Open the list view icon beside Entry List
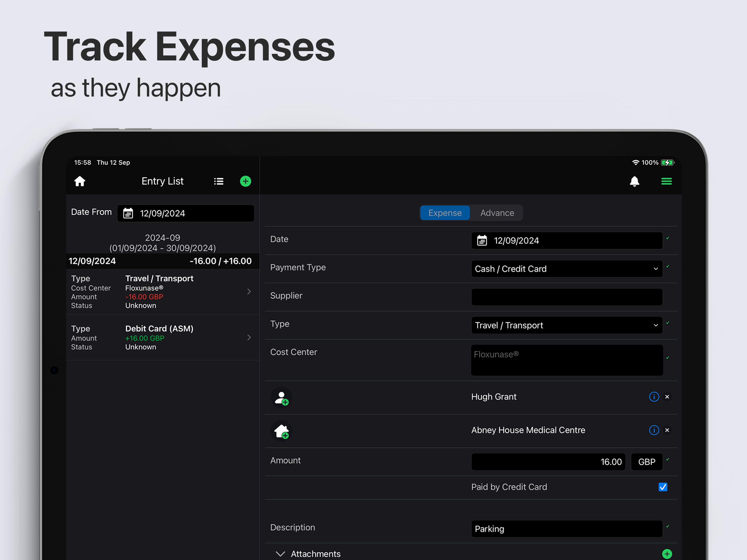The height and width of the screenshot is (560, 747). pyautogui.click(x=219, y=181)
